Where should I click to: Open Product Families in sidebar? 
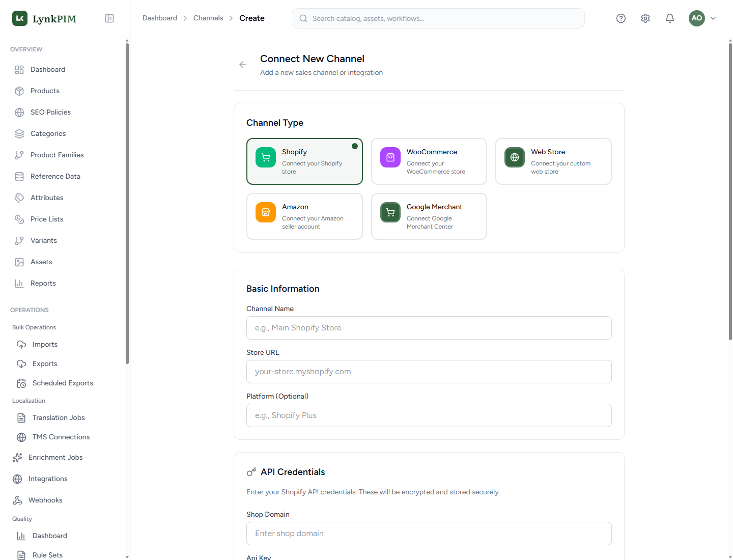63,155
